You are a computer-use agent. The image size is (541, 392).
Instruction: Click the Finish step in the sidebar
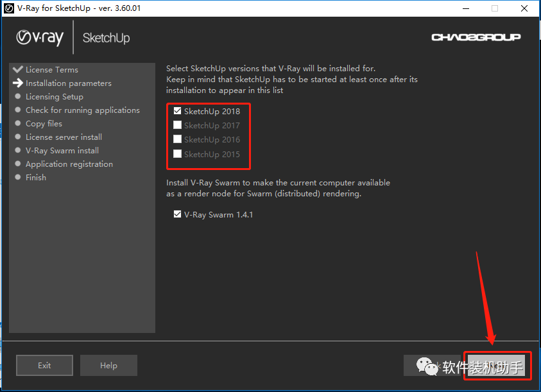(36, 177)
